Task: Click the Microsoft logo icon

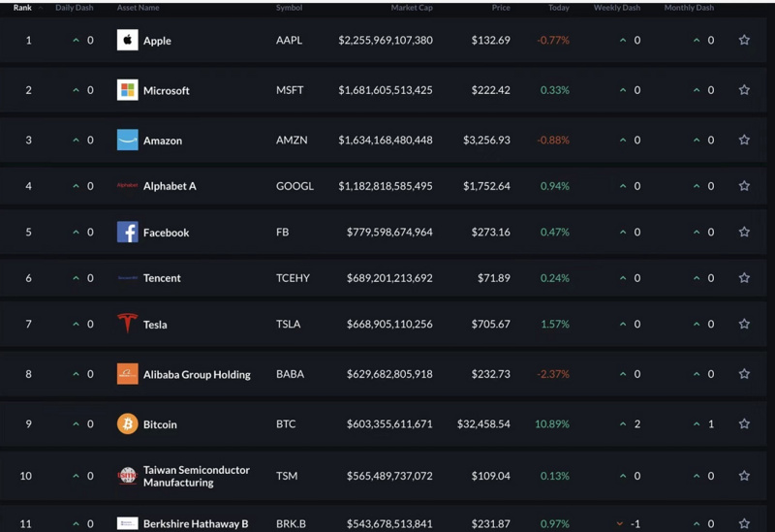Action: [128, 90]
